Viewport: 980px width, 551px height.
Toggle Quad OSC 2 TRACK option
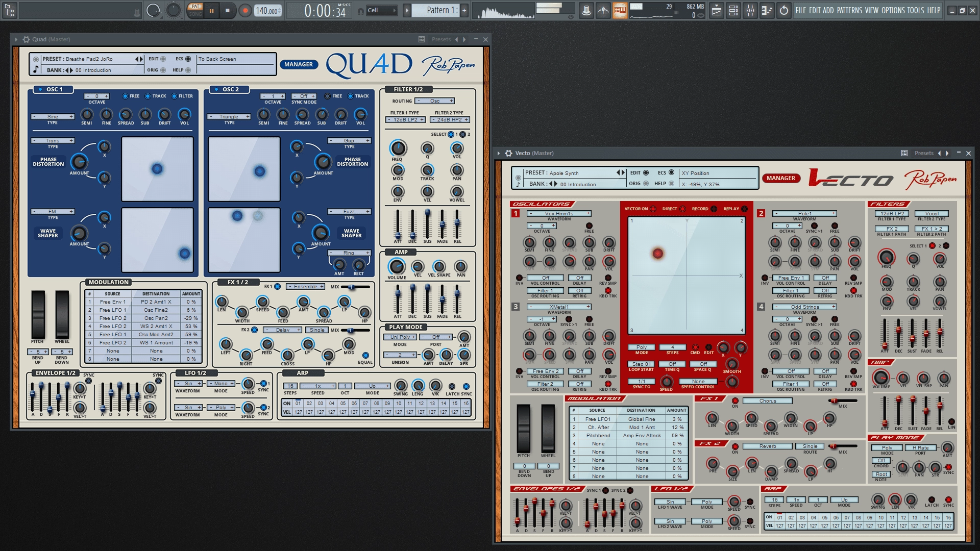tap(350, 96)
